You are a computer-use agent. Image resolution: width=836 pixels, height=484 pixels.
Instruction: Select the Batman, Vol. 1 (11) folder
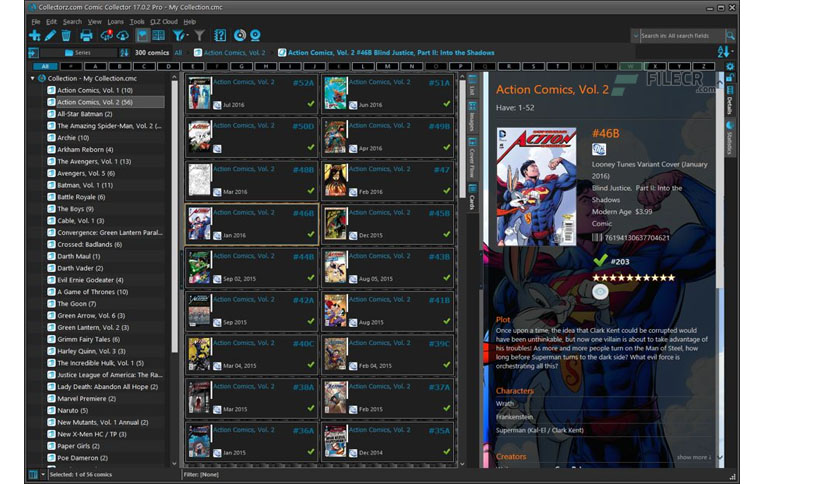click(x=85, y=185)
